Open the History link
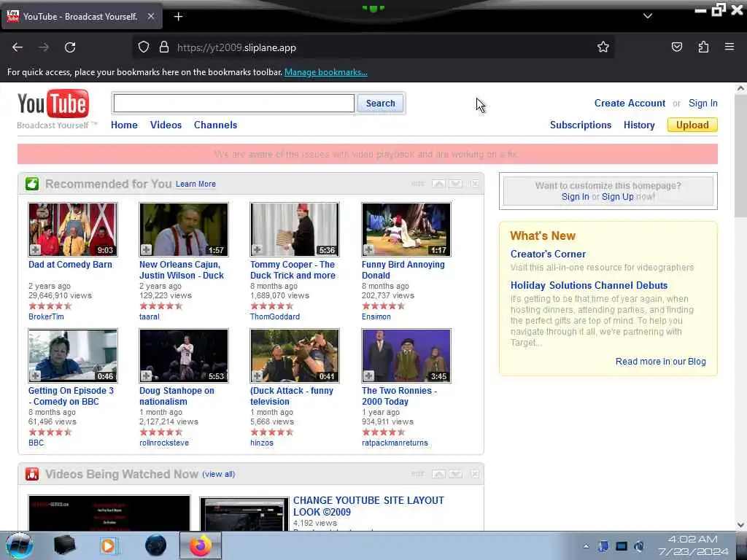The width and height of the screenshot is (747, 560). [639, 125]
